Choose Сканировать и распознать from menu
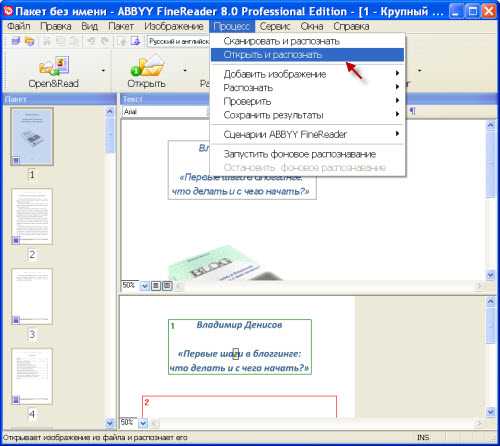The height and width of the screenshot is (446, 500). pos(307,41)
